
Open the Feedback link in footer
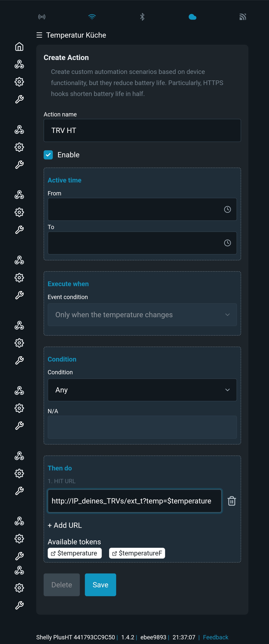point(215,637)
